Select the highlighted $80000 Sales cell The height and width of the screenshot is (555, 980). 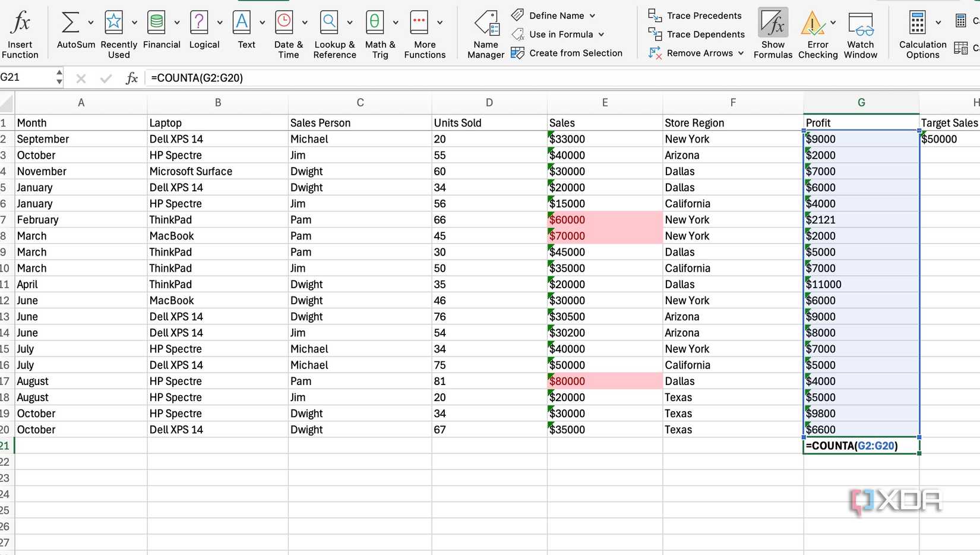click(604, 381)
